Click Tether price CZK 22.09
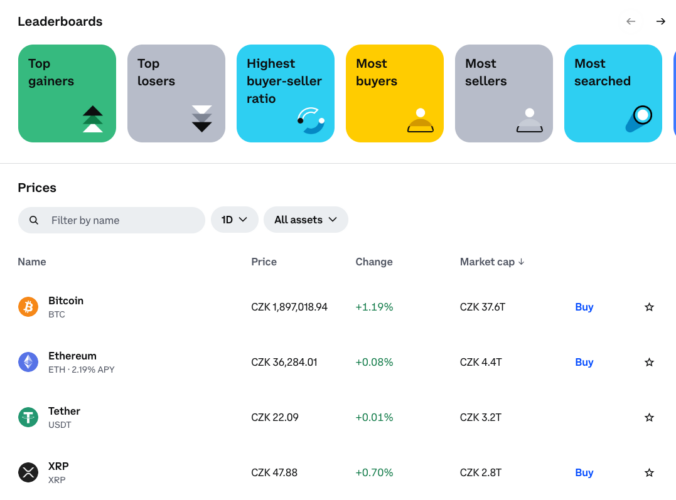676x500 pixels. click(x=275, y=417)
